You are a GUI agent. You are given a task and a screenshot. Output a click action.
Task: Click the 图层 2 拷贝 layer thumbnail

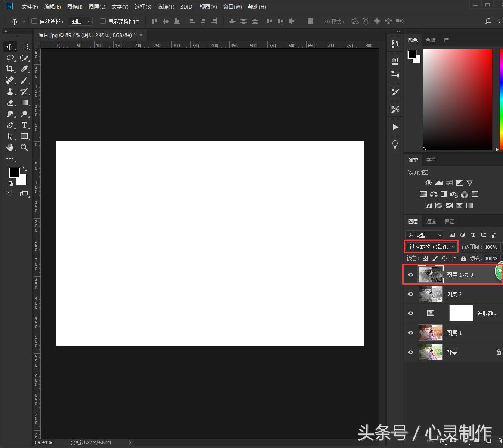click(430, 274)
